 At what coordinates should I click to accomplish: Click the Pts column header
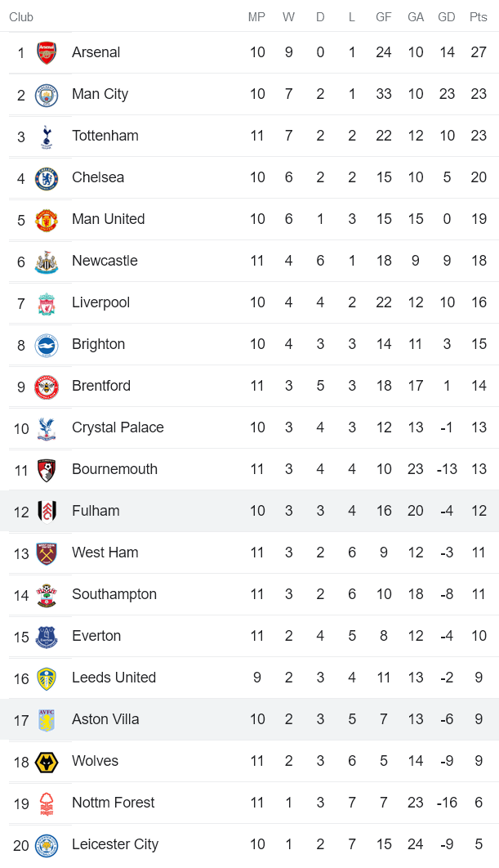[x=479, y=17]
